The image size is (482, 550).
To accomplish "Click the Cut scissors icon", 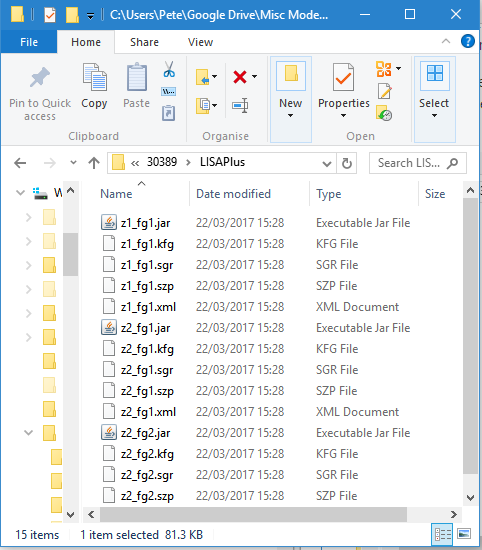I will 169,69.
